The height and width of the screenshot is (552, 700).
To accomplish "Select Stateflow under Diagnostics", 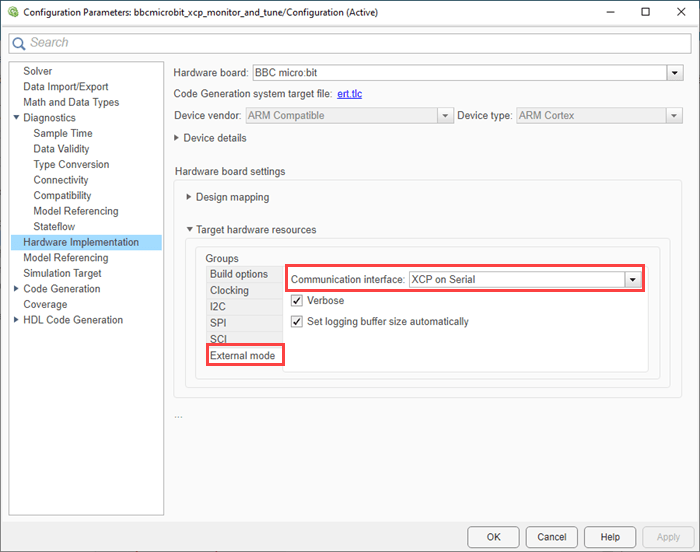I will pyautogui.click(x=54, y=226).
